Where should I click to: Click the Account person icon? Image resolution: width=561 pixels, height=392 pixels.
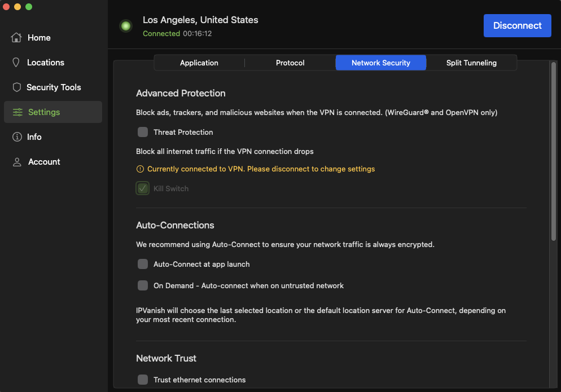pyautogui.click(x=16, y=161)
